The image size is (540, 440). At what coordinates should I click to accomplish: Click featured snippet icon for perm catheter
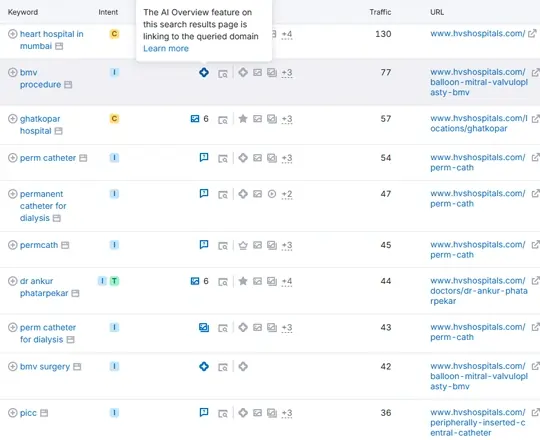(204, 157)
